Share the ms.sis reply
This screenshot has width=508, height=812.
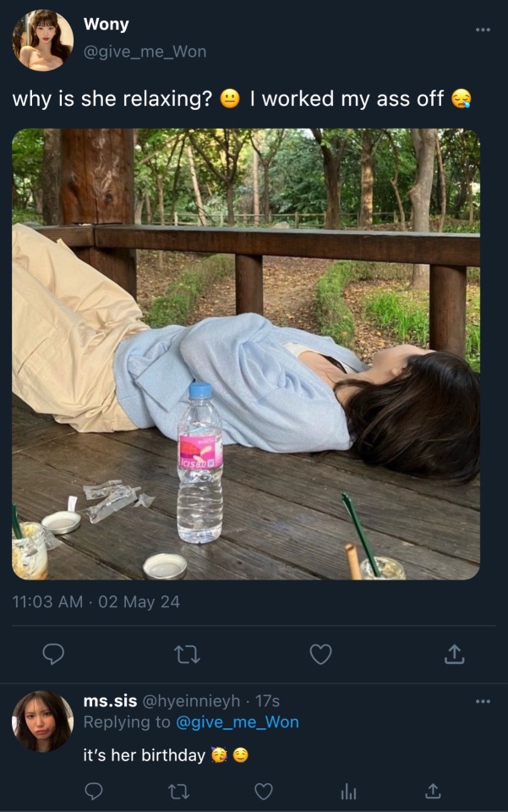433,791
